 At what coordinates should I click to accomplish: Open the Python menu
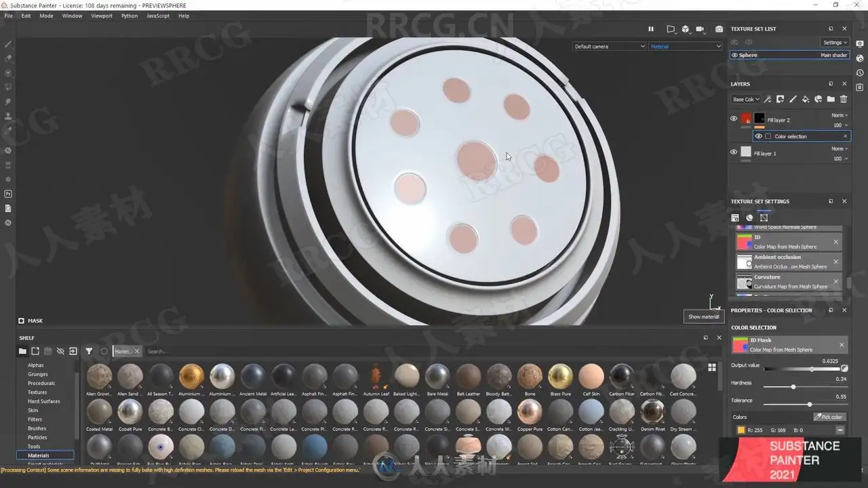(x=130, y=16)
